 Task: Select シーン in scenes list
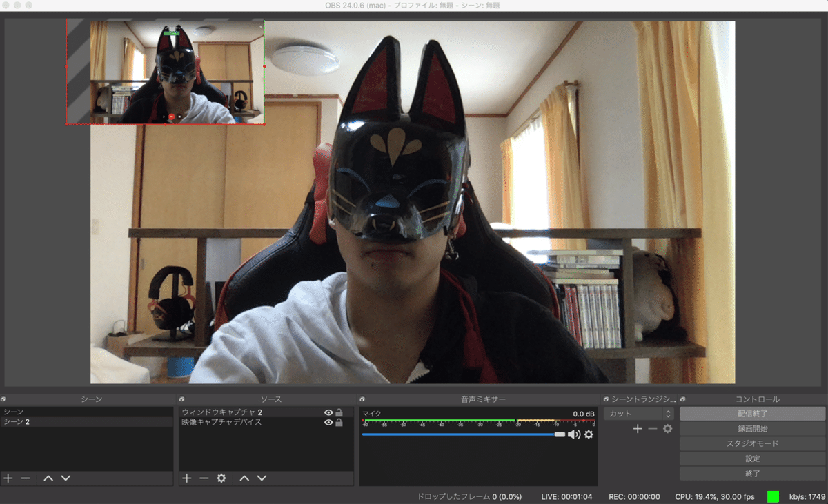86,412
